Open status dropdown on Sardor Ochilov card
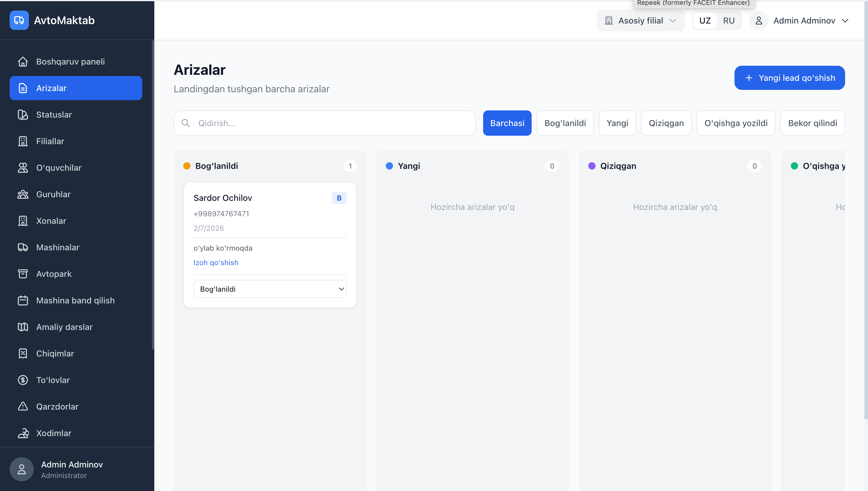The width and height of the screenshot is (868, 491). (x=269, y=289)
